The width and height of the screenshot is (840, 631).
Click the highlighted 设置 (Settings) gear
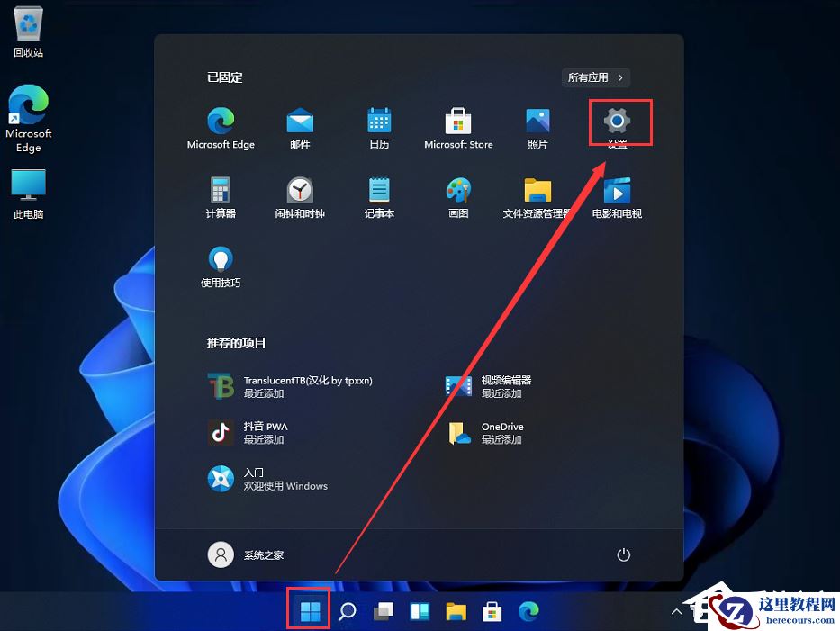[619, 122]
